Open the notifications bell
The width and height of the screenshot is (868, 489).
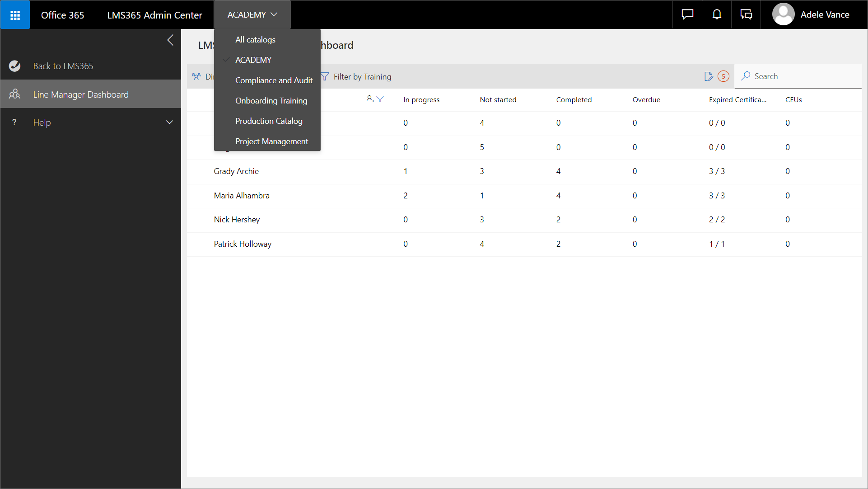[x=717, y=15]
